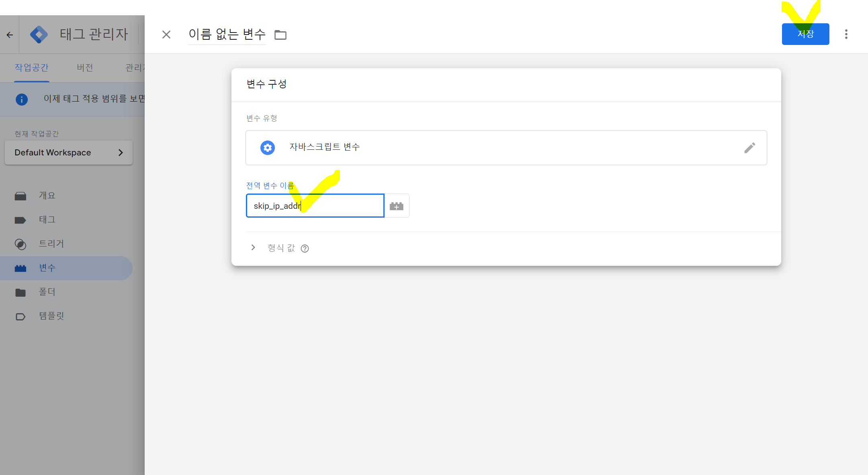Click the 이름 없는 변수 title field
This screenshot has width=868, height=475.
click(x=227, y=35)
